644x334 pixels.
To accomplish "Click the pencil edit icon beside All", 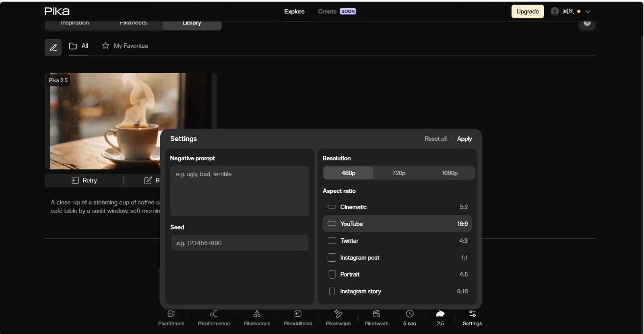I will pos(53,47).
